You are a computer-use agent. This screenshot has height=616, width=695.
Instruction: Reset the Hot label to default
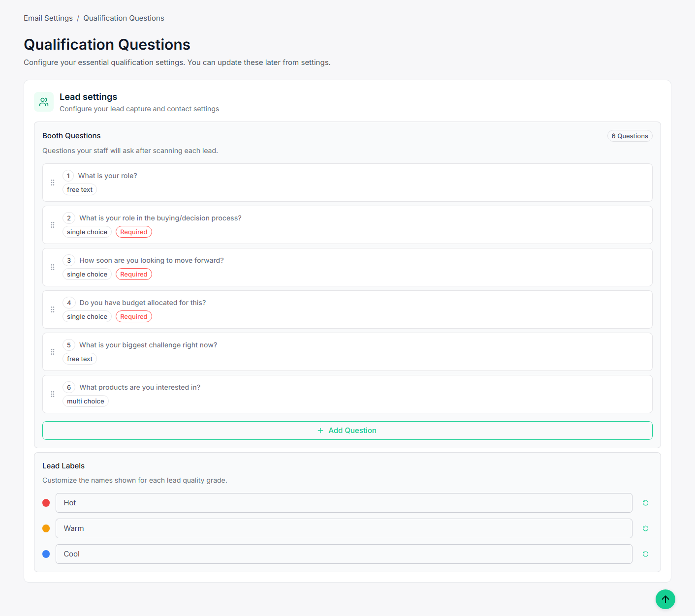coord(645,503)
